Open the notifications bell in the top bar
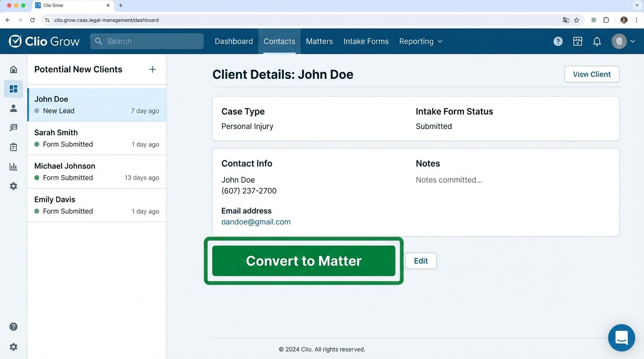 click(x=597, y=41)
